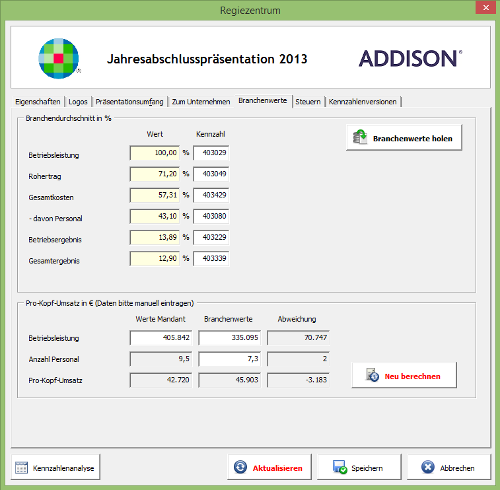Click the Werte Mandant Betriebsleistung field 405.842
The image size is (500, 490).
pos(161,338)
